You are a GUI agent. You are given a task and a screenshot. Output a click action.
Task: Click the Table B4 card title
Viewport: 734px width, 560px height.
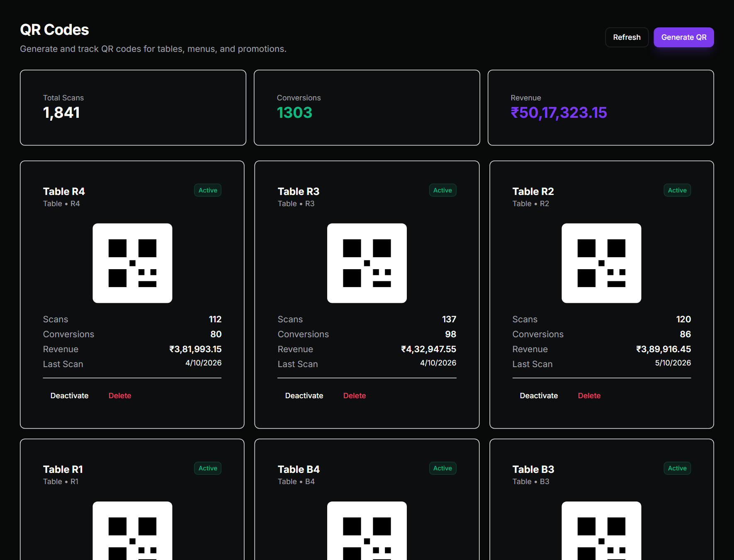click(299, 469)
